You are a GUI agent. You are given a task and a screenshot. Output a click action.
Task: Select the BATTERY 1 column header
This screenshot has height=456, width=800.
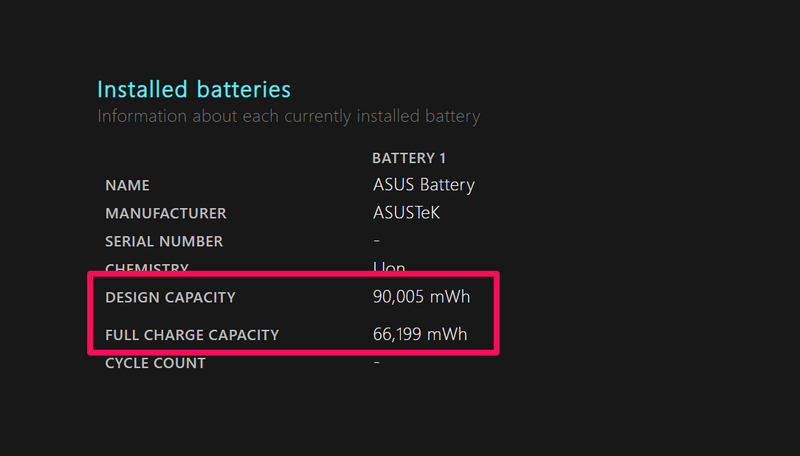[408, 158]
